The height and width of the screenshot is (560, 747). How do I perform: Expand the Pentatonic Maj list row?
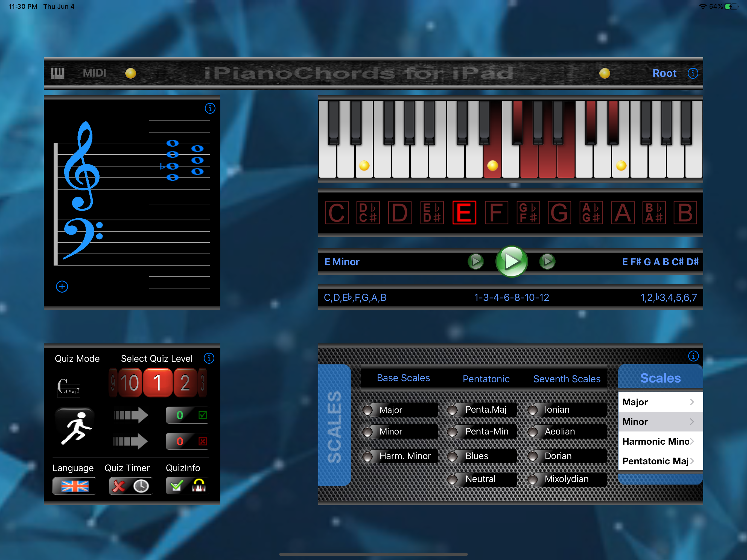[x=661, y=461]
